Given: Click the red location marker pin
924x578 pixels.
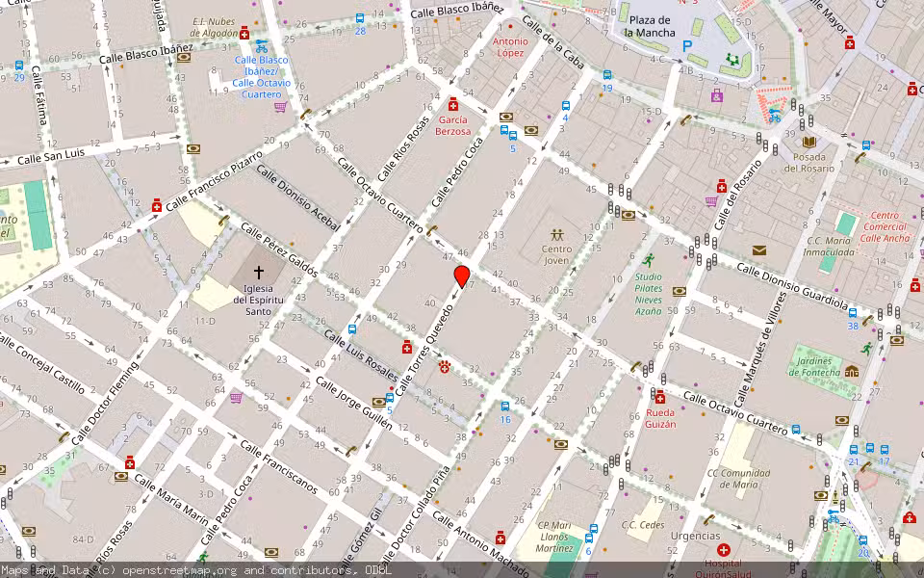Looking at the screenshot, I should coord(462,276).
